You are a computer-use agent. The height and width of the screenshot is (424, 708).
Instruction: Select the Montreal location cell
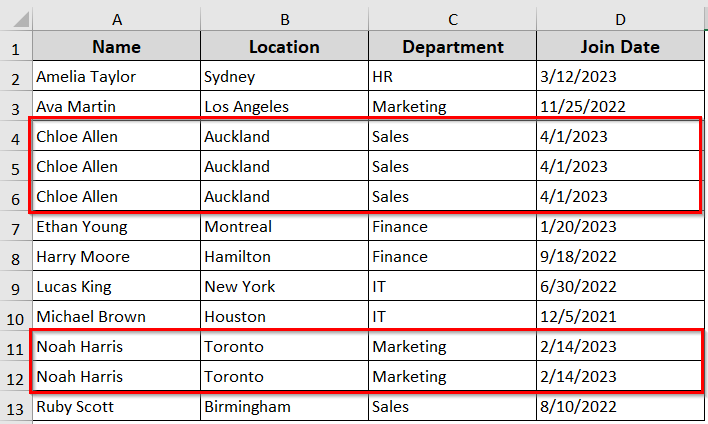284,227
